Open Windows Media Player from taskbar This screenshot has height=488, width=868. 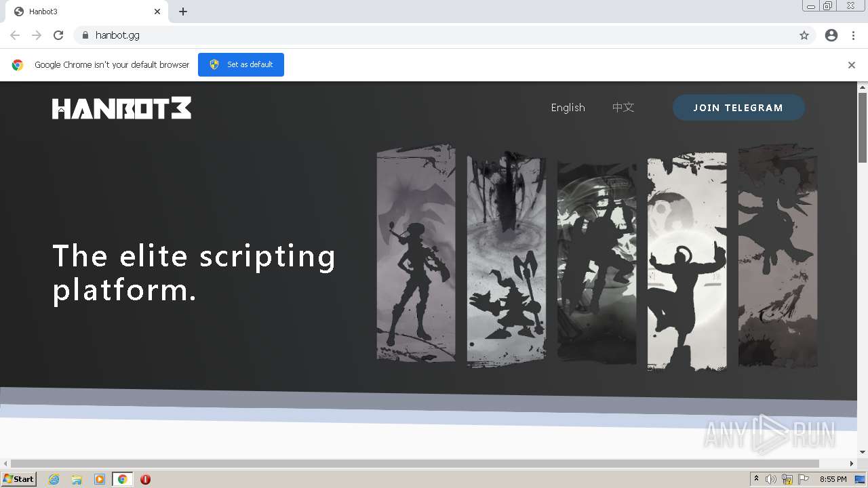click(100, 479)
